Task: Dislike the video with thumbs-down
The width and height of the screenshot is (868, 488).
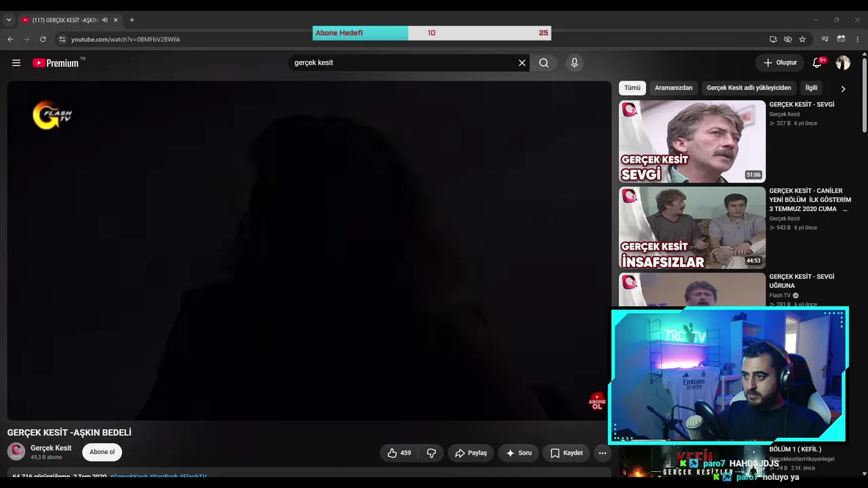Action: click(431, 453)
